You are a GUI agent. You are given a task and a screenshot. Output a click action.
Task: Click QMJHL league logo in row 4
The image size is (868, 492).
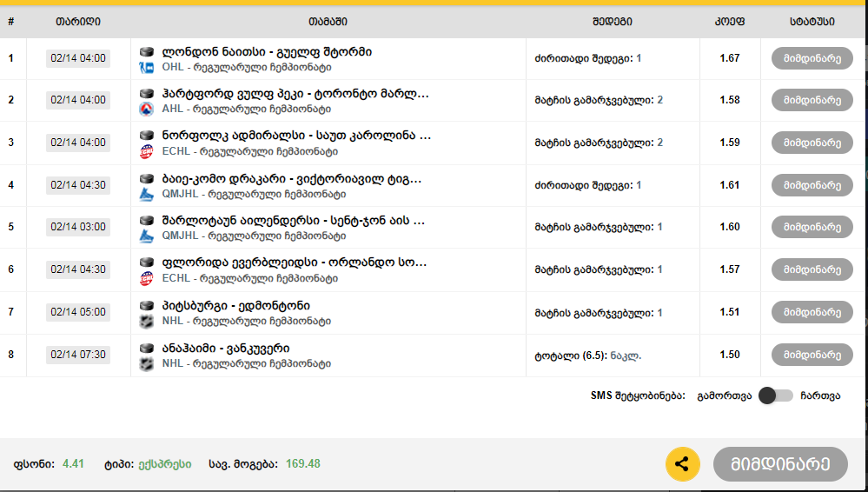146,195
